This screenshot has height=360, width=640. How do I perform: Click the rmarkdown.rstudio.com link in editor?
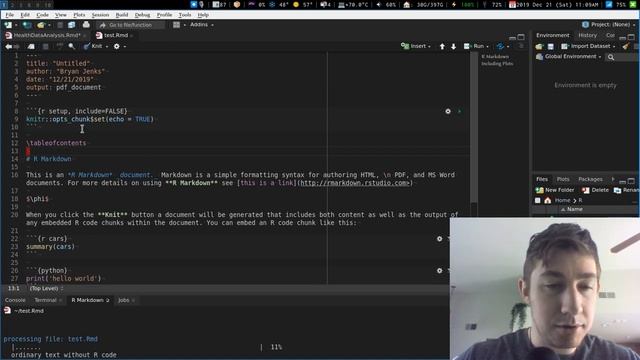pos(354,183)
